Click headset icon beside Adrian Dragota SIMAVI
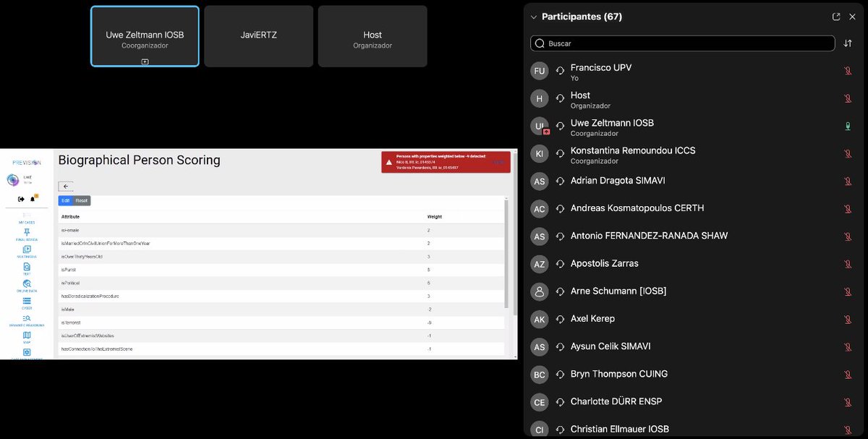Viewport: 868px width, 439px height. coord(560,182)
